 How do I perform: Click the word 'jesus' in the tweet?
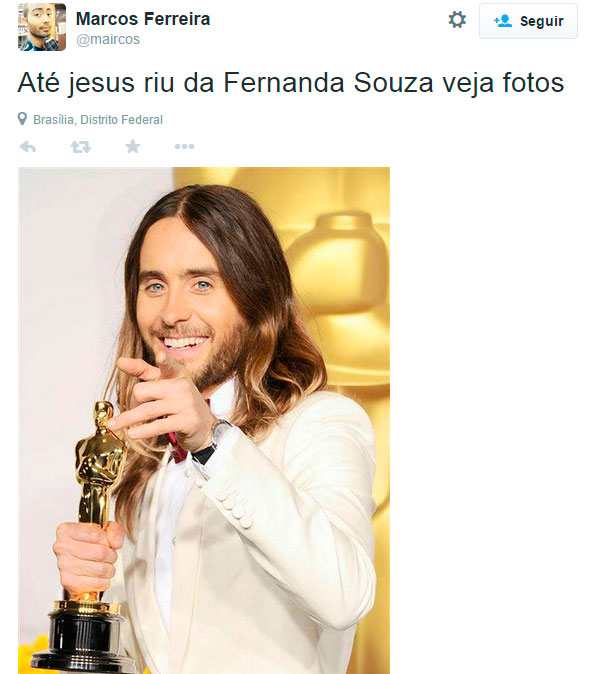(101, 83)
